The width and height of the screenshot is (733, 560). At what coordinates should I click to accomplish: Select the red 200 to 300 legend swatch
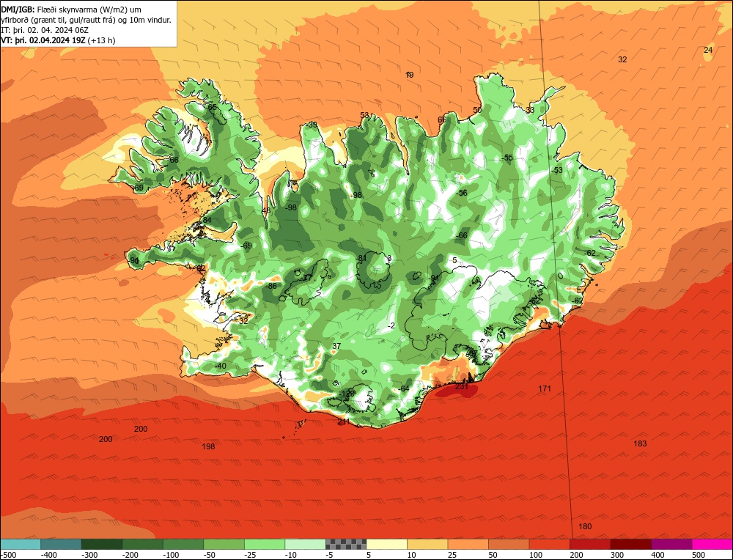[590, 544]
